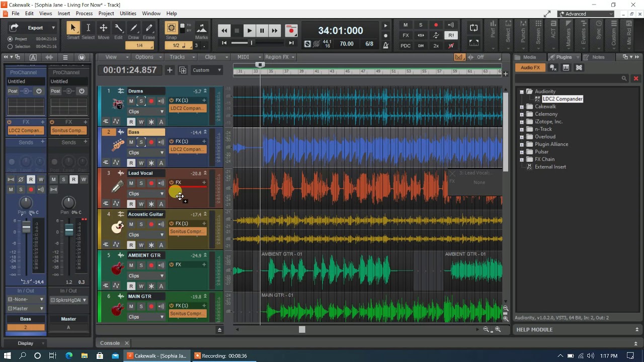644x362 pixels.
Task: Switch to the Notes tab
Action: point(598,57)
